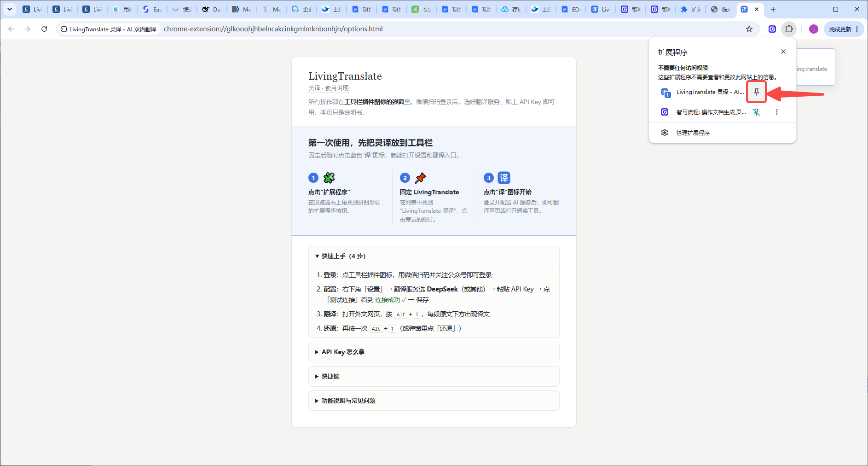Viewport: 868px width, 466px height.
Task: Unpin the 智写流程 extension
Action: tap(756, 112)
